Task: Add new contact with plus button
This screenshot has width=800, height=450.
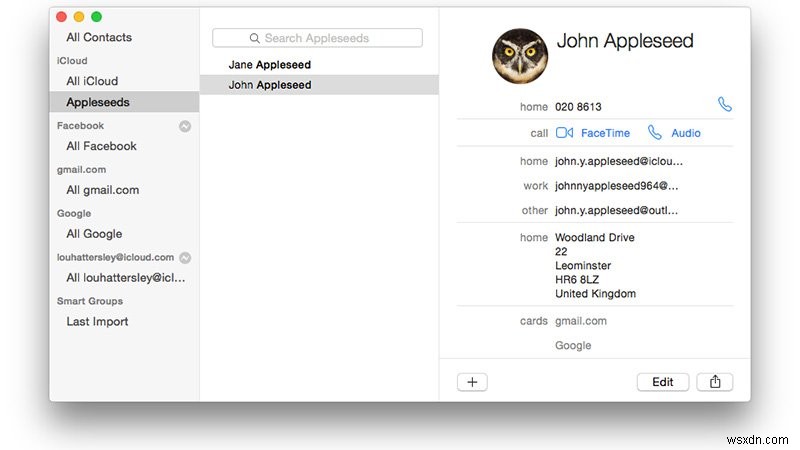Action: click(472, 382)
